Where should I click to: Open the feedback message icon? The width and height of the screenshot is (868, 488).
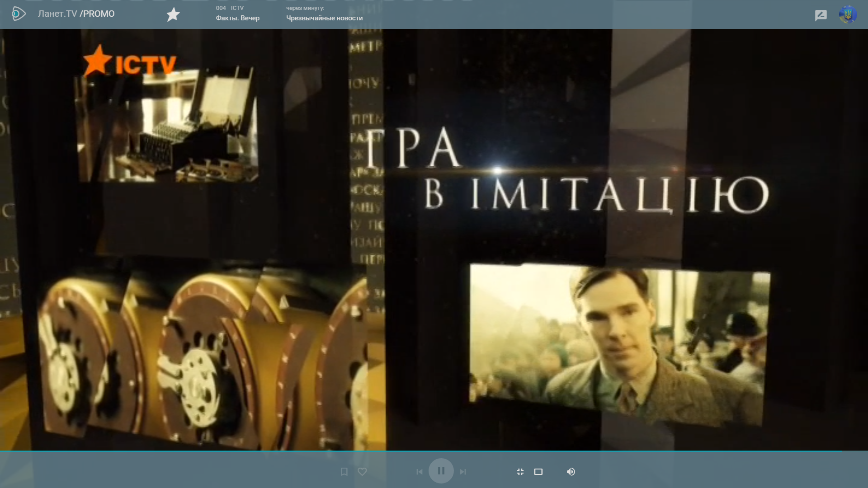click(821, 15)
